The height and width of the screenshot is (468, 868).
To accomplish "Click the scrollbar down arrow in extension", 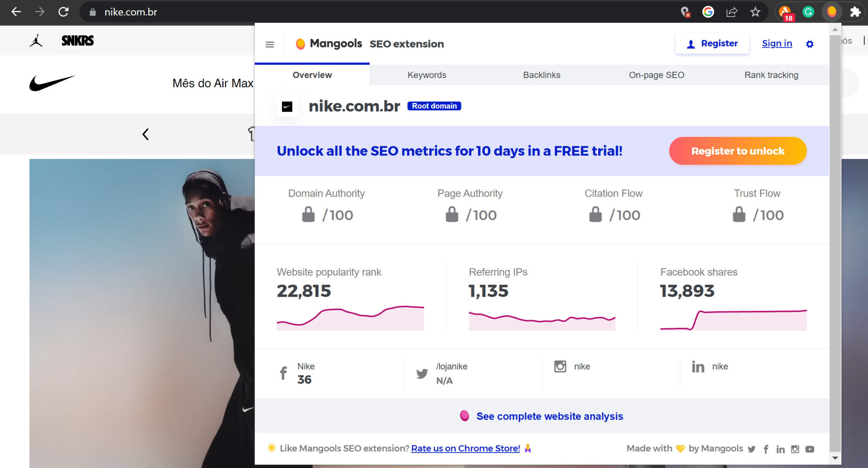I will [x=835, y=458].
